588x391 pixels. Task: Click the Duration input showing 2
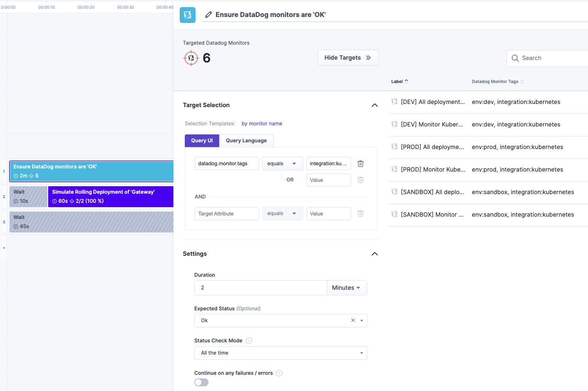(261, 288)
